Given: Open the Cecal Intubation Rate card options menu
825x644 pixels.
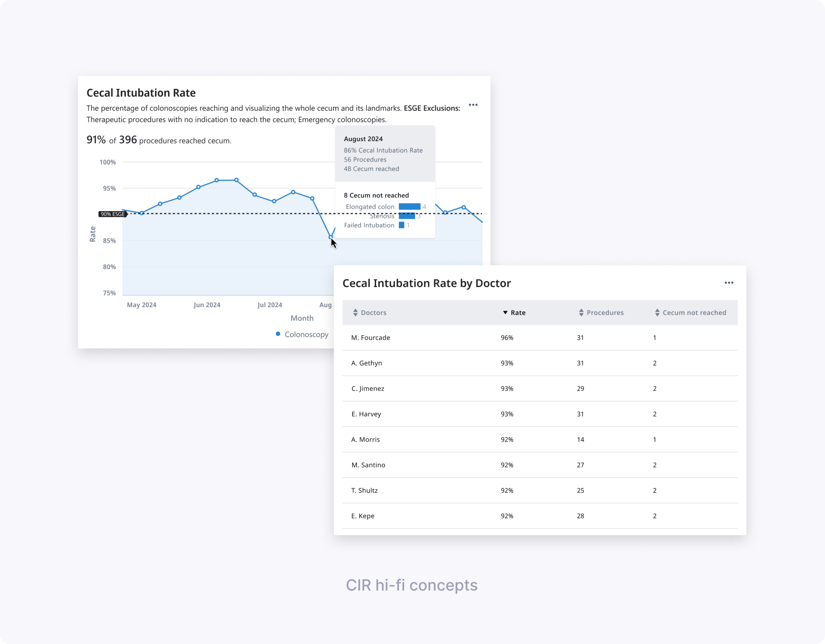Looking at the screenshot, I should click(473, 105).
